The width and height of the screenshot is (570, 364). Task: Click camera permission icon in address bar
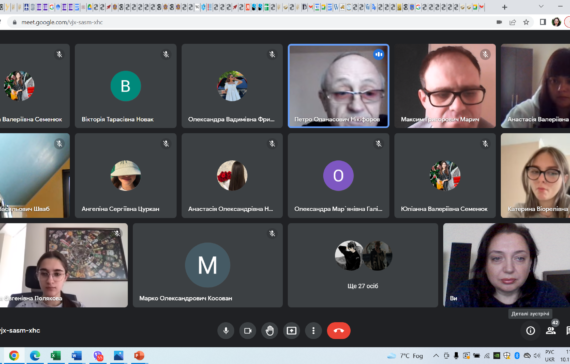(x=499, y=22)
